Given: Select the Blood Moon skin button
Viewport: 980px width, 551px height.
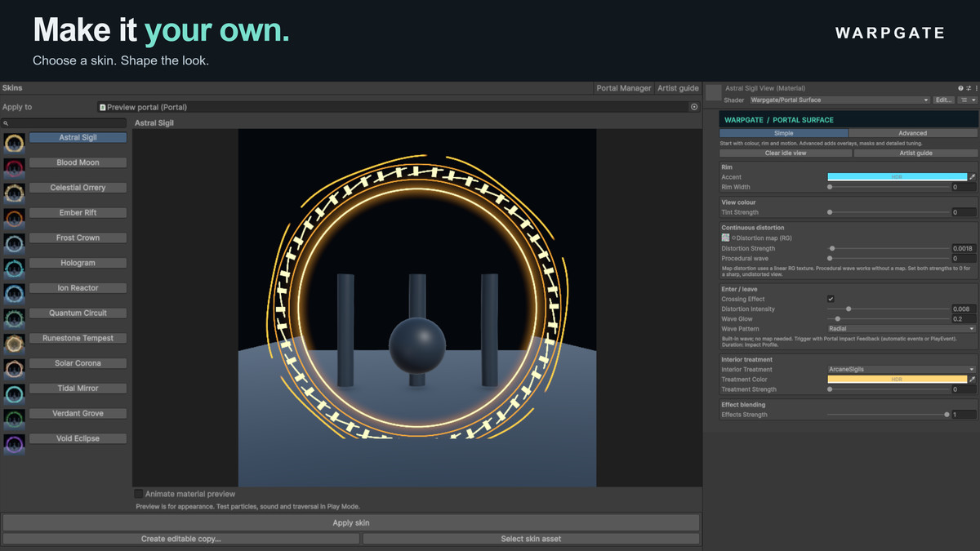Looking at the screenshot, I should coord(78,162).
